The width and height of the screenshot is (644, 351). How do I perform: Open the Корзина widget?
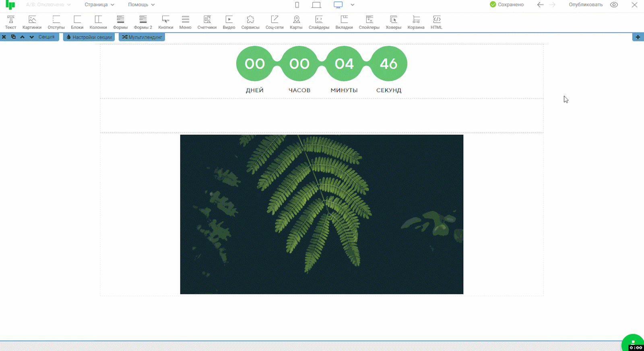pos(416,22)
